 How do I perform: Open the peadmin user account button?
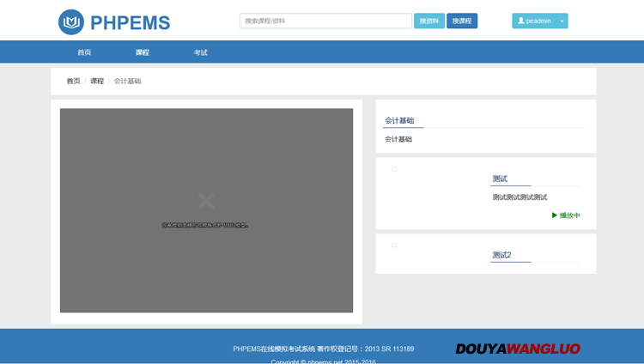pos(534,21)
